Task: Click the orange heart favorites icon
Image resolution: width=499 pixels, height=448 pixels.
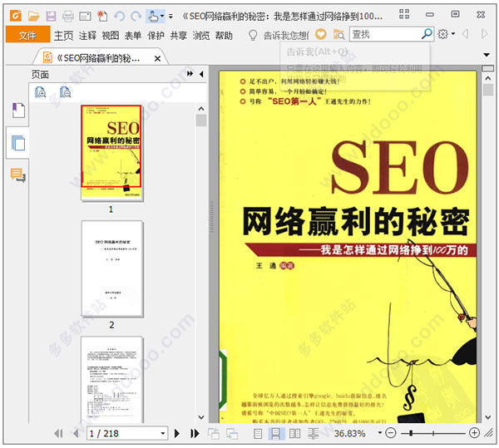Action: (321, 34)
